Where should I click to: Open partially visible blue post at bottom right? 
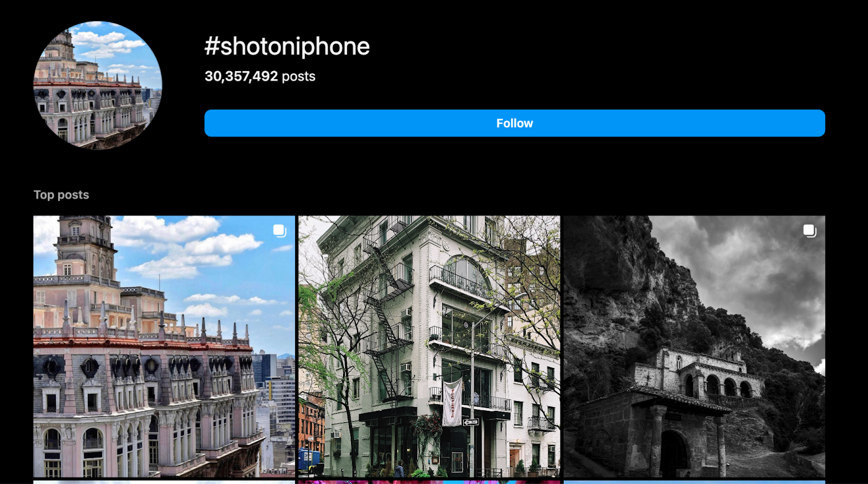point(694,482)
